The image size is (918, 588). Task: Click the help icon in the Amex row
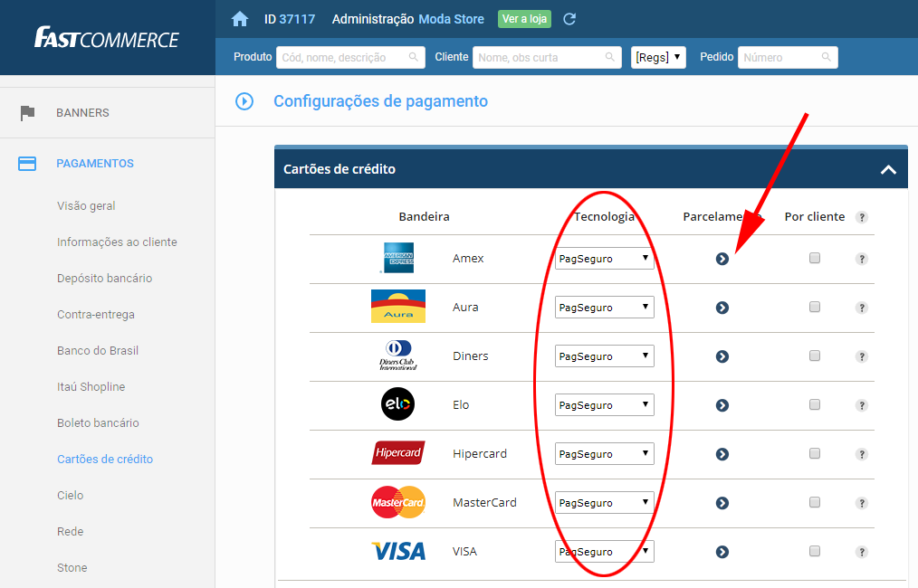(x=861, y=260)
